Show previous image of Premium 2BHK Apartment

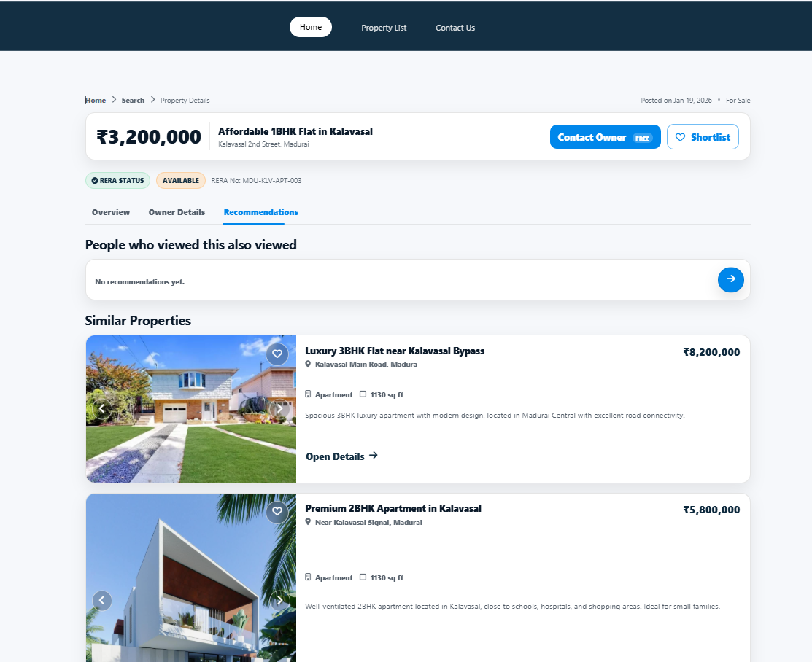click(102, 601)
